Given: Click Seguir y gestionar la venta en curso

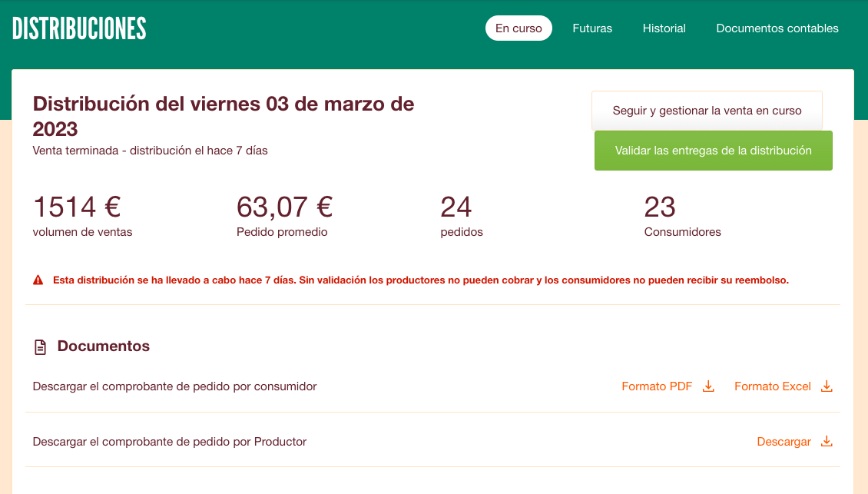Looking at the screenshot, I should point(707,111).
